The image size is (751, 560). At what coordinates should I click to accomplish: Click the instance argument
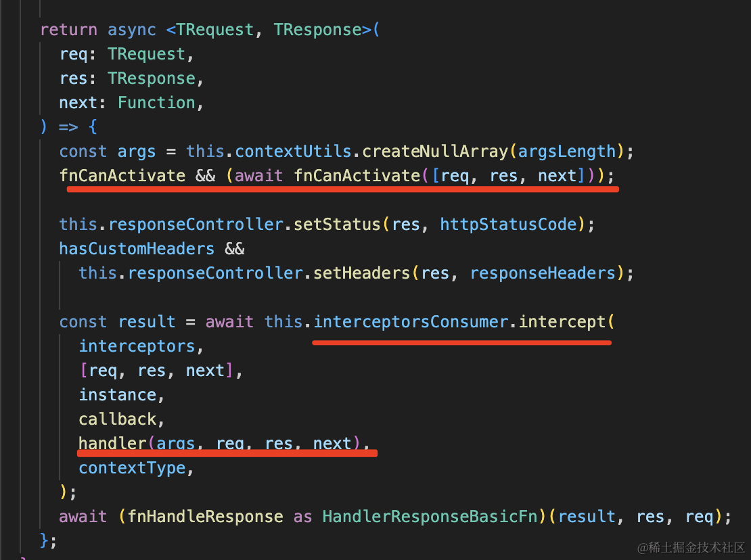(118, 395)
